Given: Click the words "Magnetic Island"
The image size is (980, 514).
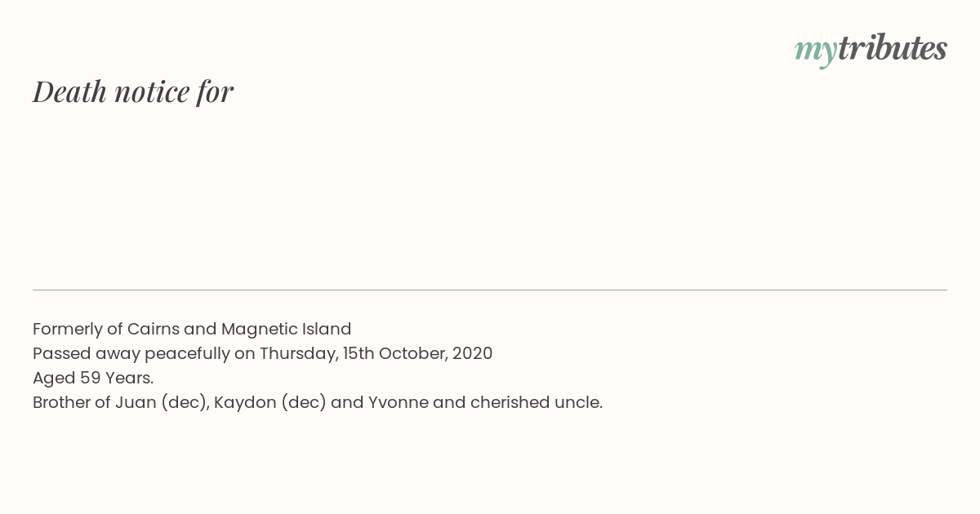Looking at the screenshot, I should point(286,330).
